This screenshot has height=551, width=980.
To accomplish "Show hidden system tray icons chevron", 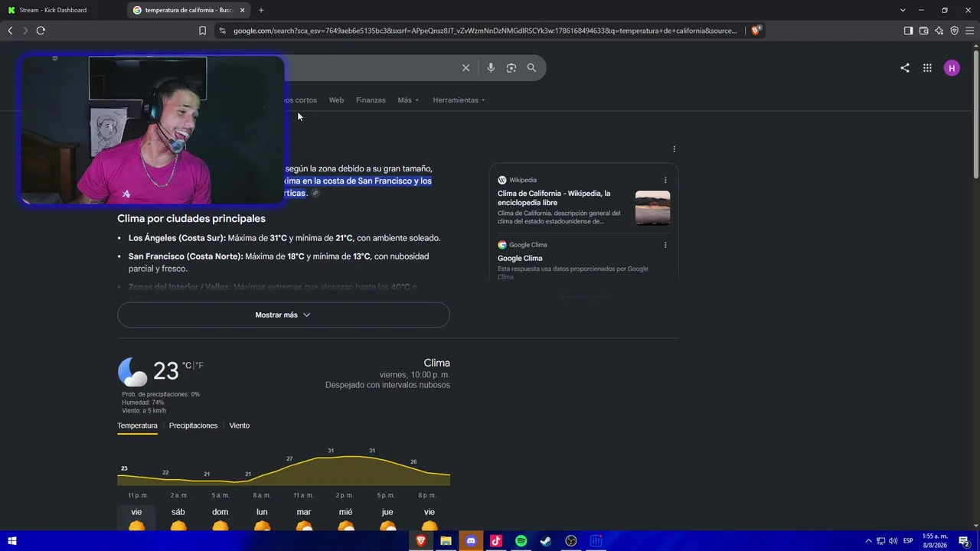I will [868, 541].
